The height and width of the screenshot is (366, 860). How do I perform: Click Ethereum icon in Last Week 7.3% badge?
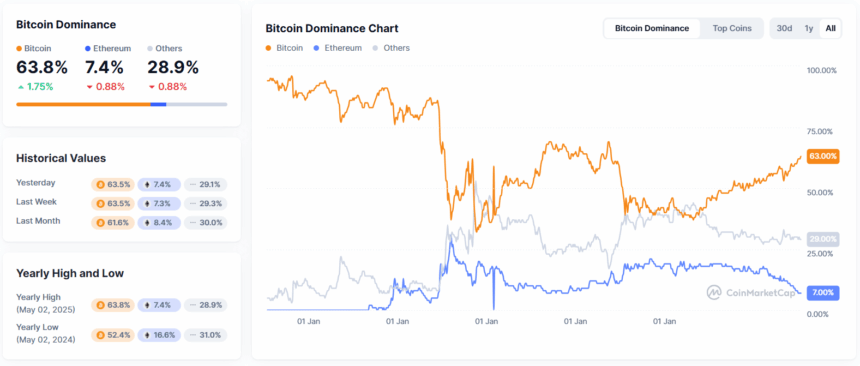147,204
